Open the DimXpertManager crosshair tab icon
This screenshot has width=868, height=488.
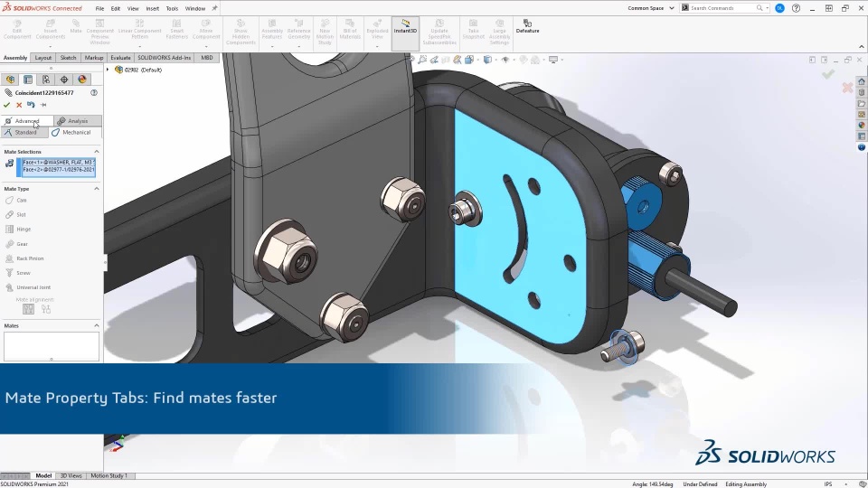64,80
